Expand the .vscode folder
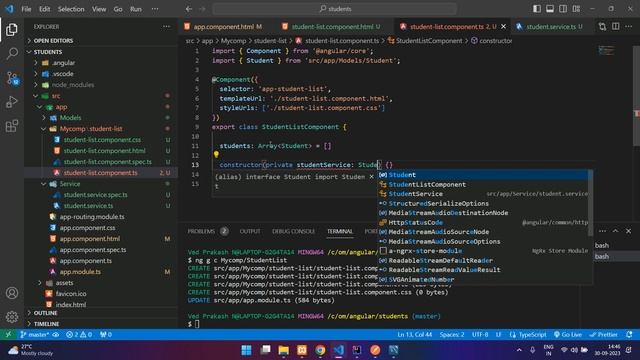This screenshot has height=360, width=640. click(x=63, y=74)
